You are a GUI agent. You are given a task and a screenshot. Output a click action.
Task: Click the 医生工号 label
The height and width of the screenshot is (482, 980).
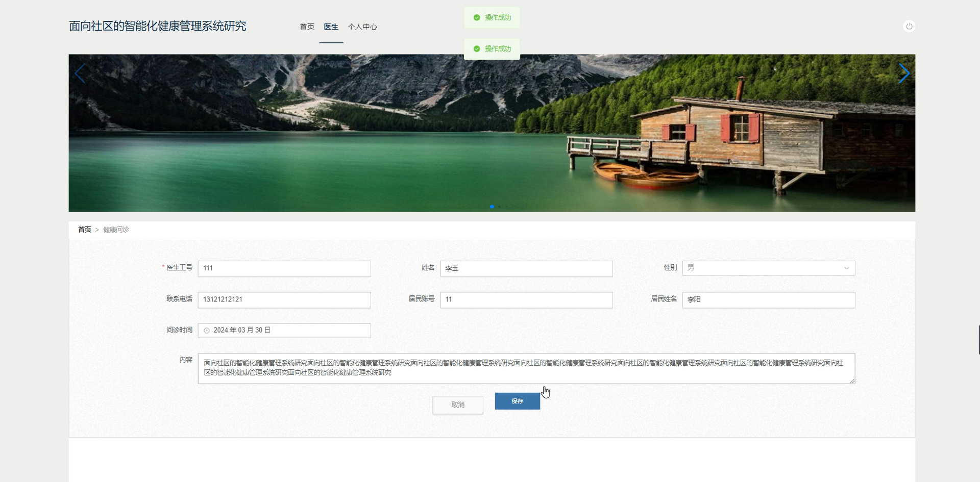point(179,268)
